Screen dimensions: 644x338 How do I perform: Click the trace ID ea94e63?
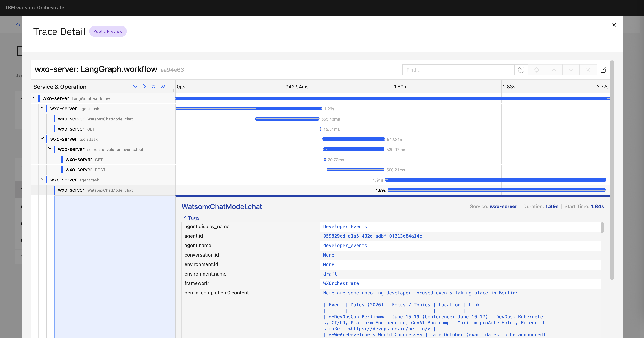(x=172, y=70)
